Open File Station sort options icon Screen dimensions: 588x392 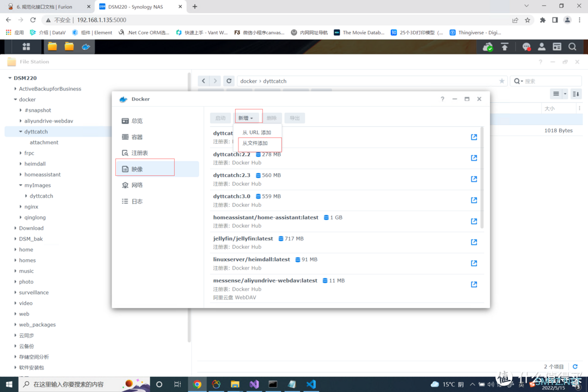[x=576, y=94]
